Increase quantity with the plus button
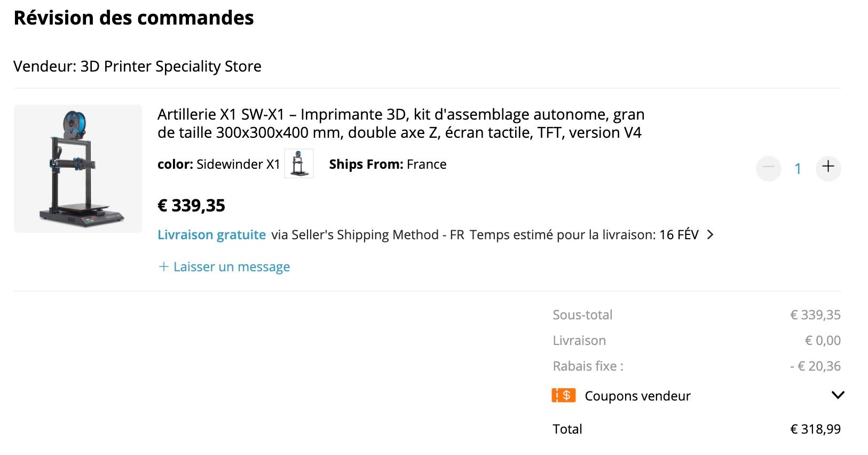Image resolution: width=868 pixels, height=455 pixels. pos(828,168)
